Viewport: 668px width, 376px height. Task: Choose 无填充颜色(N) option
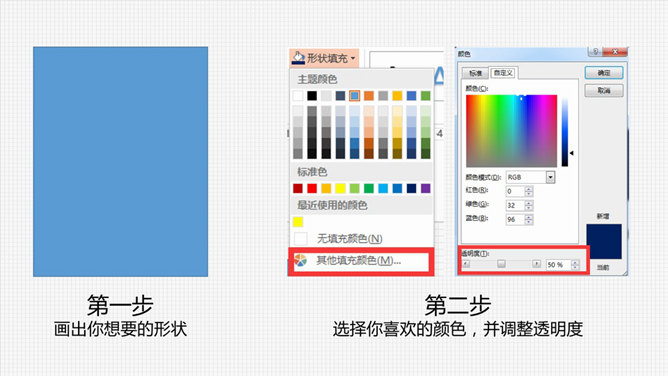350,238
